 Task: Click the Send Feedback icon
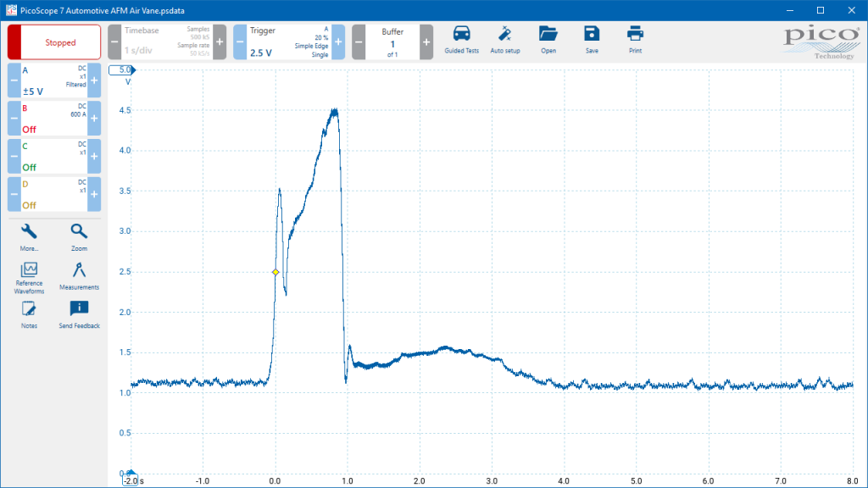click(79, 315)
